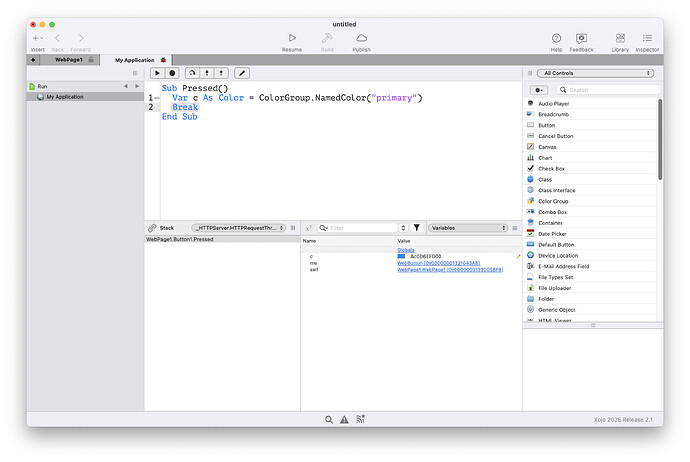Open the All Controls dropdown
690x462 pixels.
click(595, 73)
